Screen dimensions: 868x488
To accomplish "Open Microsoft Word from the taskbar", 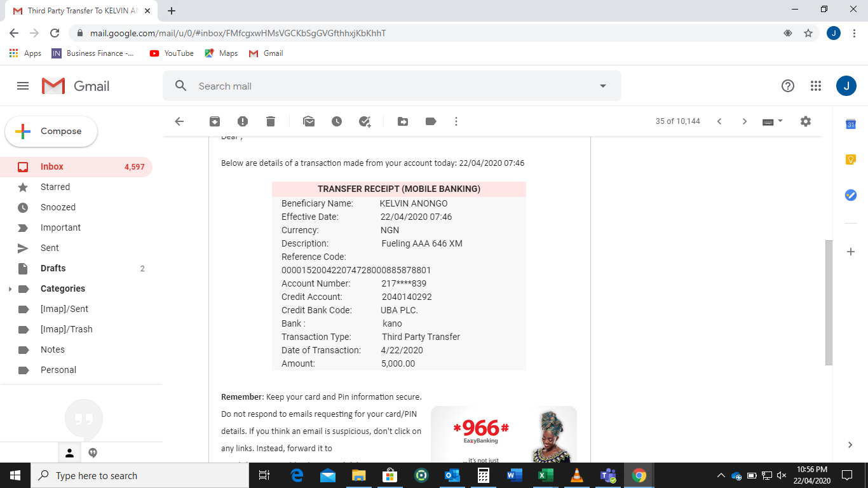I will (x=515, y=475).
